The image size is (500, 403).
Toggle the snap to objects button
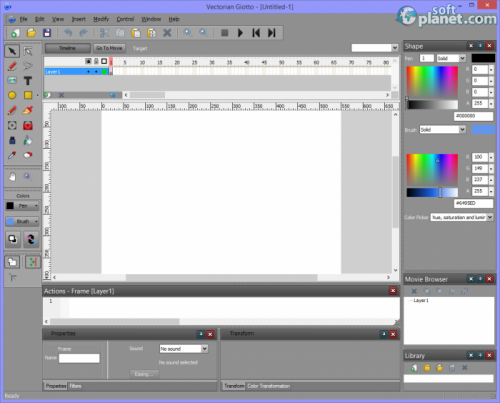coord(33,262)
